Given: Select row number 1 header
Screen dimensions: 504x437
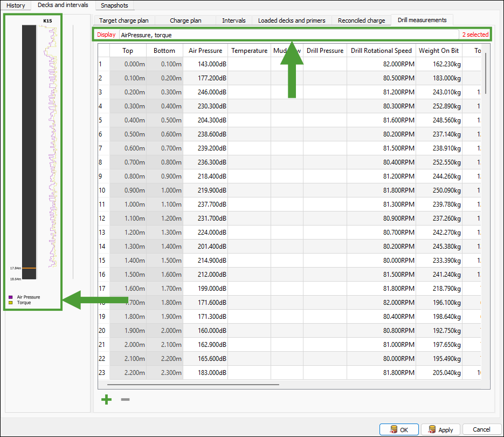Looking at the screenshot, I should [x=104, y=64].
